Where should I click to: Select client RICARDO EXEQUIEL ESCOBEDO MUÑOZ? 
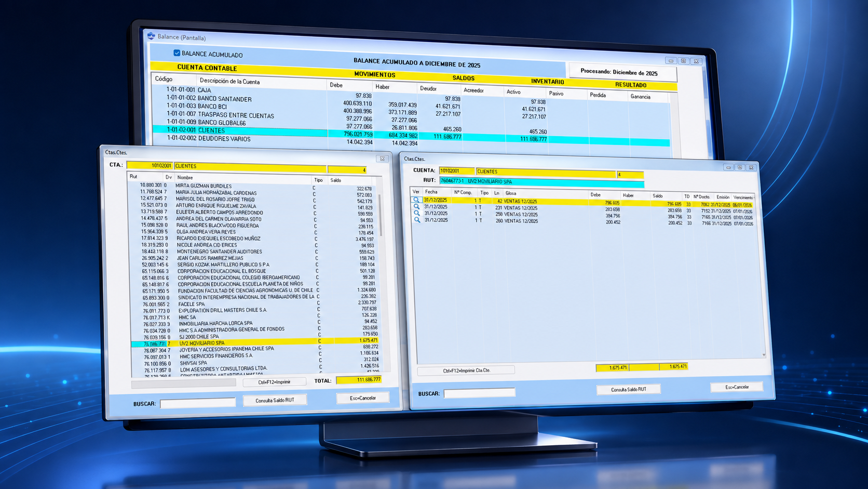pyautogui.click(x=254, y=239)
